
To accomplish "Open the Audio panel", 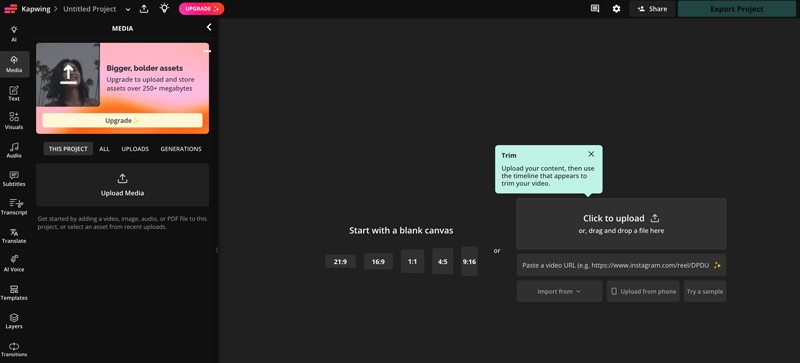I will coord(14,150).
